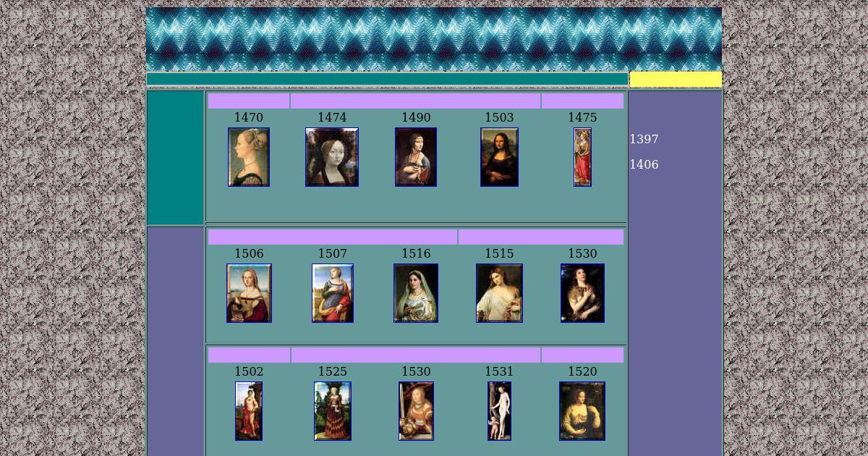Click the year label 1515

pyautogui.click(x=499, y=253)
